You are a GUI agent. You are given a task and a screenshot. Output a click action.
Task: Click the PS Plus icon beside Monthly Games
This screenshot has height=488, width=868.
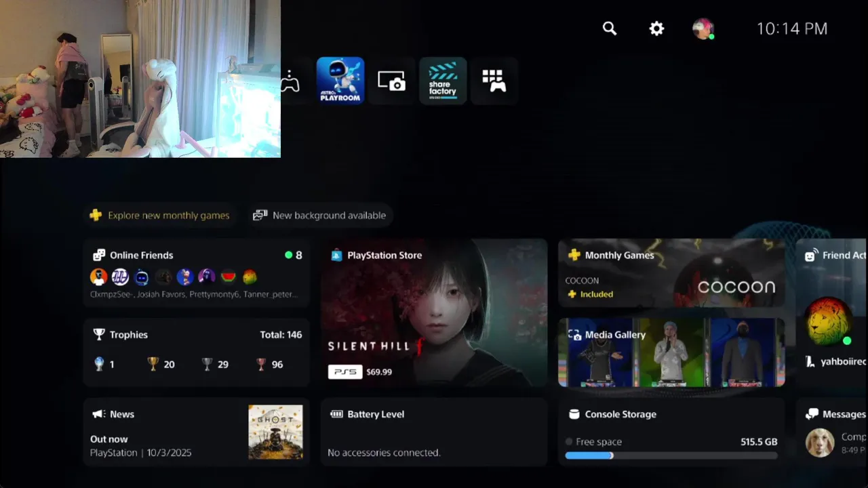(574, 255)
